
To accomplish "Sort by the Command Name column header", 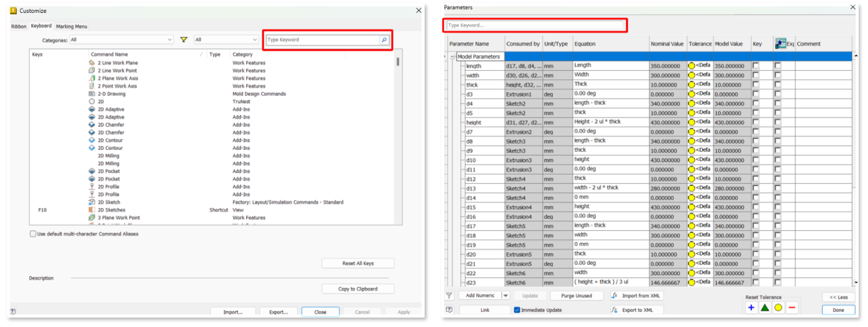I will 147,54.
